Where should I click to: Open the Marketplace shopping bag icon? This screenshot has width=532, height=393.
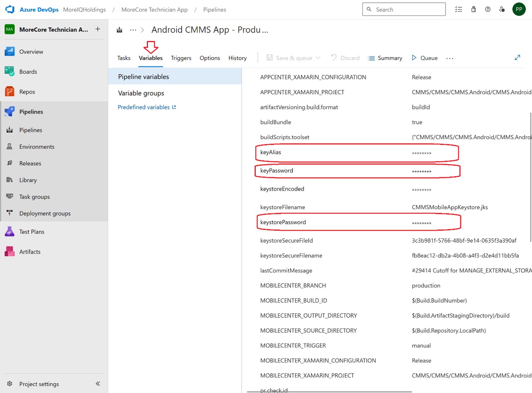(x=473, y=9)
